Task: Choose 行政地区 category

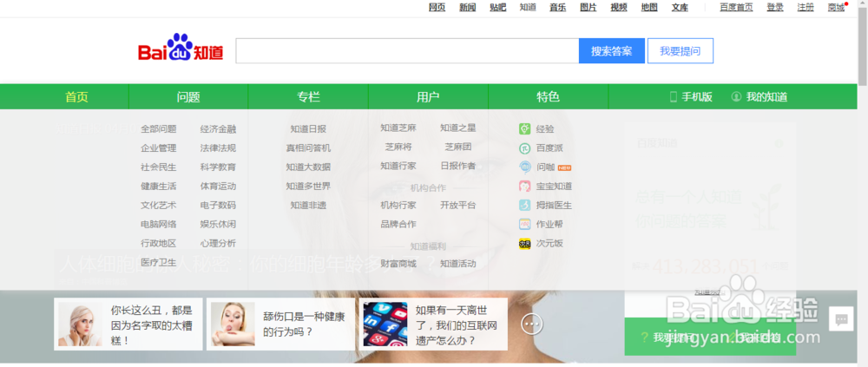Action: click(x=158, y=244)
